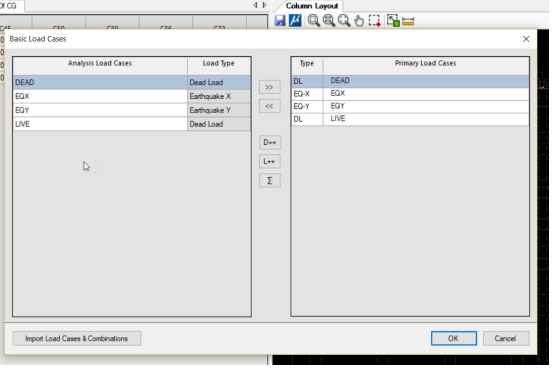Select DEAD in Analysis Load Cases
The width and height of the screenshot is (553, 369).
[x=100, y=82]
